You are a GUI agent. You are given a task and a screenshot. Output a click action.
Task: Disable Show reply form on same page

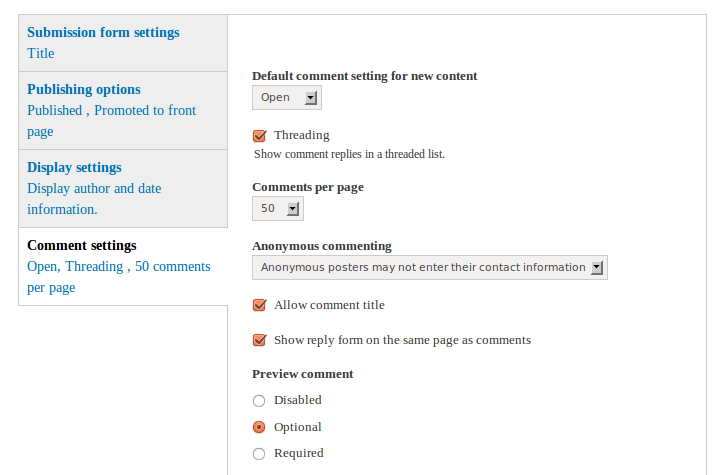(260, 340)
